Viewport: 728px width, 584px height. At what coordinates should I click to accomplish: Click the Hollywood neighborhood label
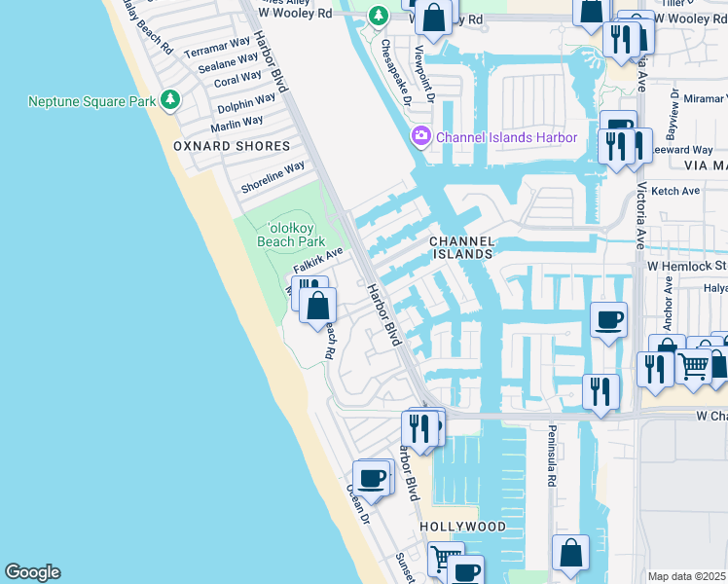point(463,527)
